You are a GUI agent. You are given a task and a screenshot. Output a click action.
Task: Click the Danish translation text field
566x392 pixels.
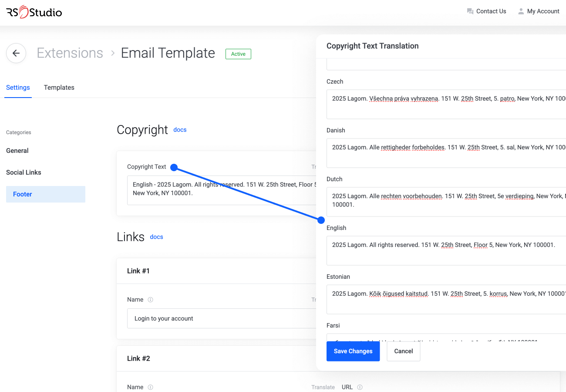click(x=446, y=153)
